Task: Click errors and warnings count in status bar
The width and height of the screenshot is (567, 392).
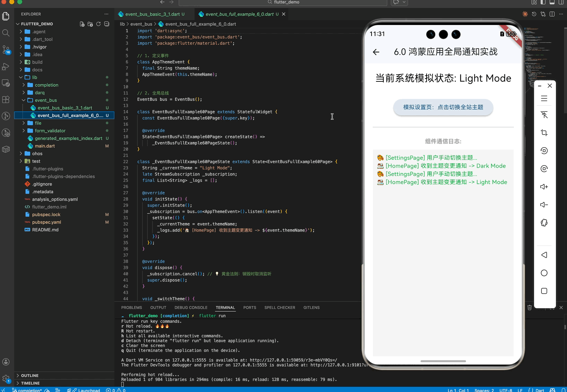Action: (116, 390)
